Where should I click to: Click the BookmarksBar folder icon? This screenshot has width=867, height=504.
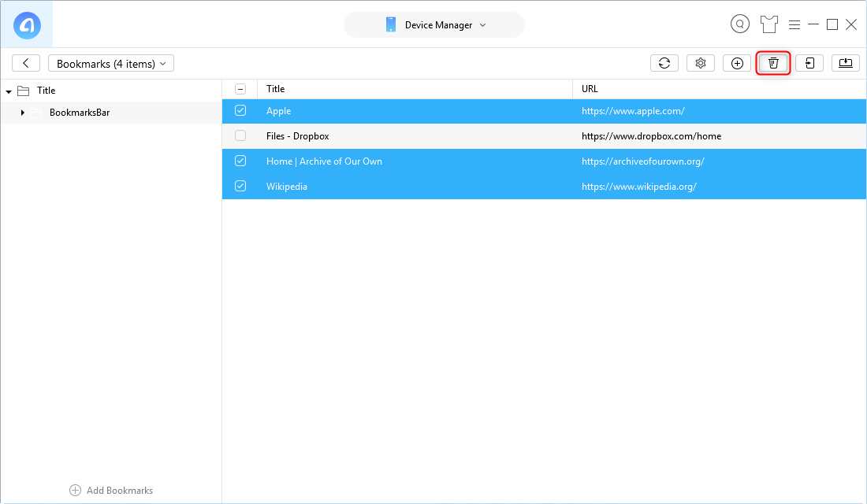pyautogui.click(x=36, y=113)
